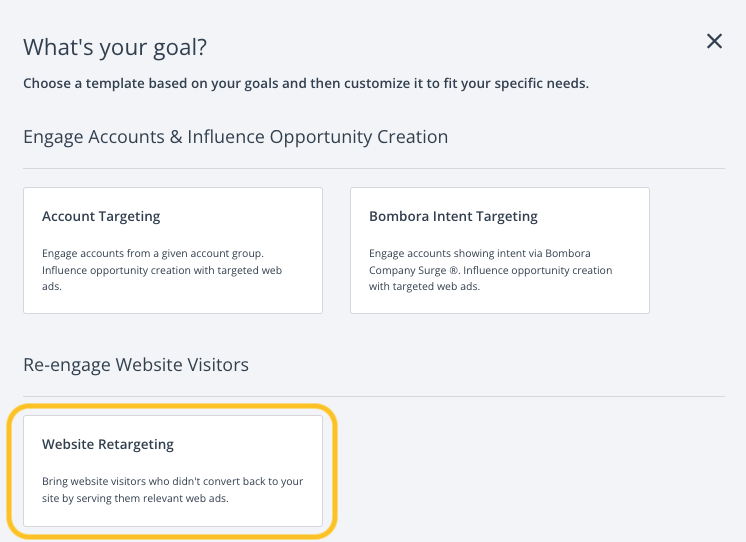This screenshot has height=542, width=746.
Task: Click the "Choose a template" subtitle text
Action: 305,83
